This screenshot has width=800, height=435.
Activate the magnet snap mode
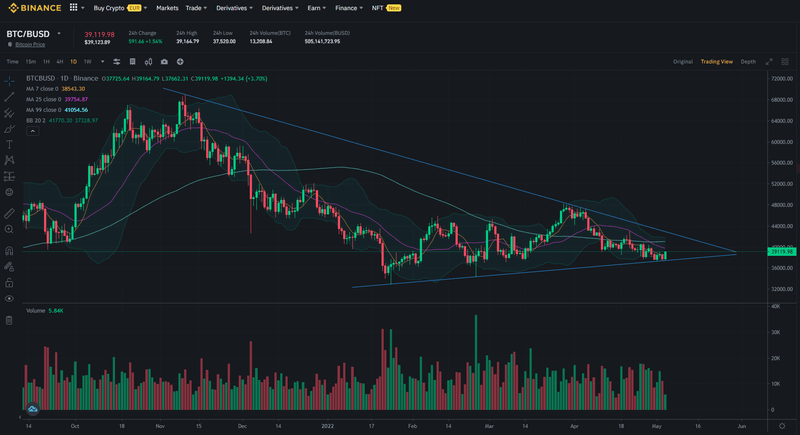(9, 250)
